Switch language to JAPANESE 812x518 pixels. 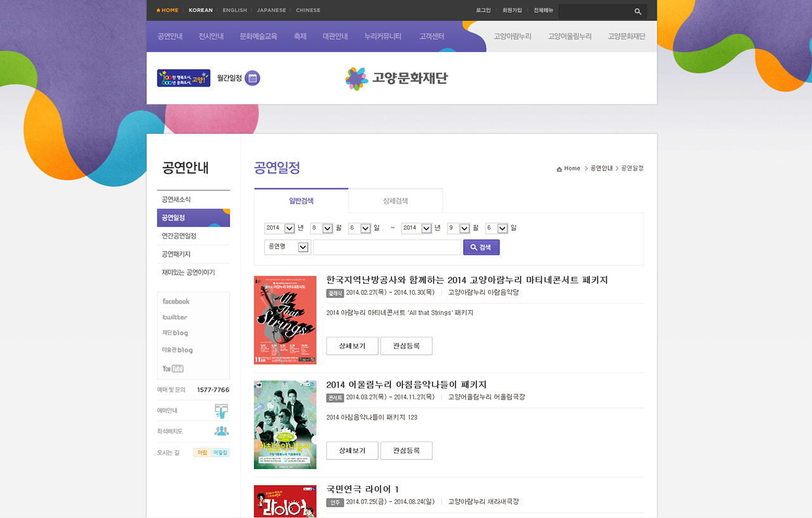tap(272, 10)
